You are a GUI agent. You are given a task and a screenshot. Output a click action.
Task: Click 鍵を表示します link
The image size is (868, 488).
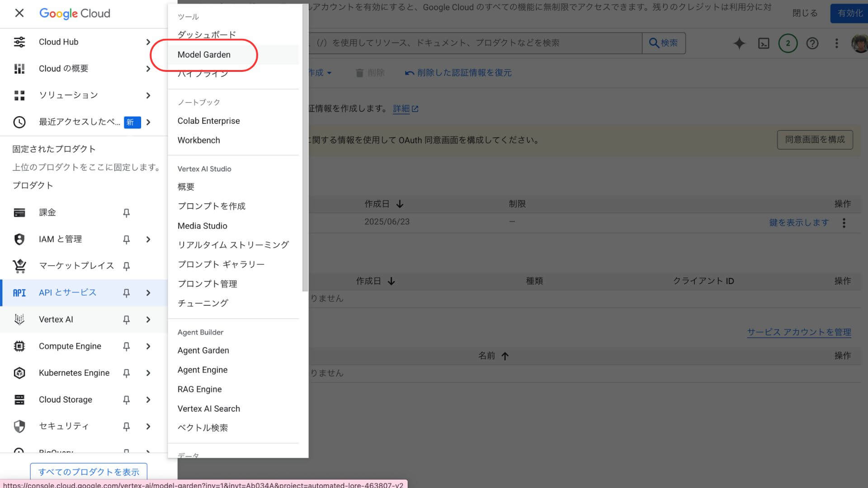[x=799, y=222]
